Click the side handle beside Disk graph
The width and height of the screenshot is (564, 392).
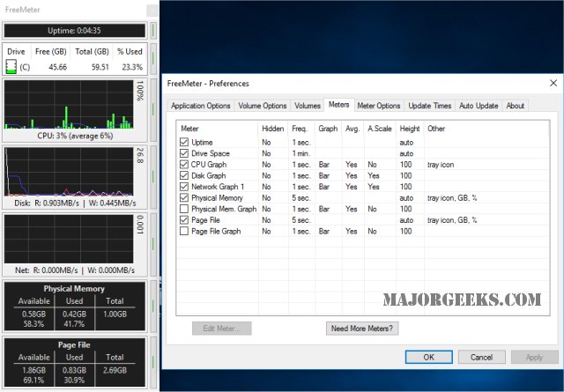[152, 177]
